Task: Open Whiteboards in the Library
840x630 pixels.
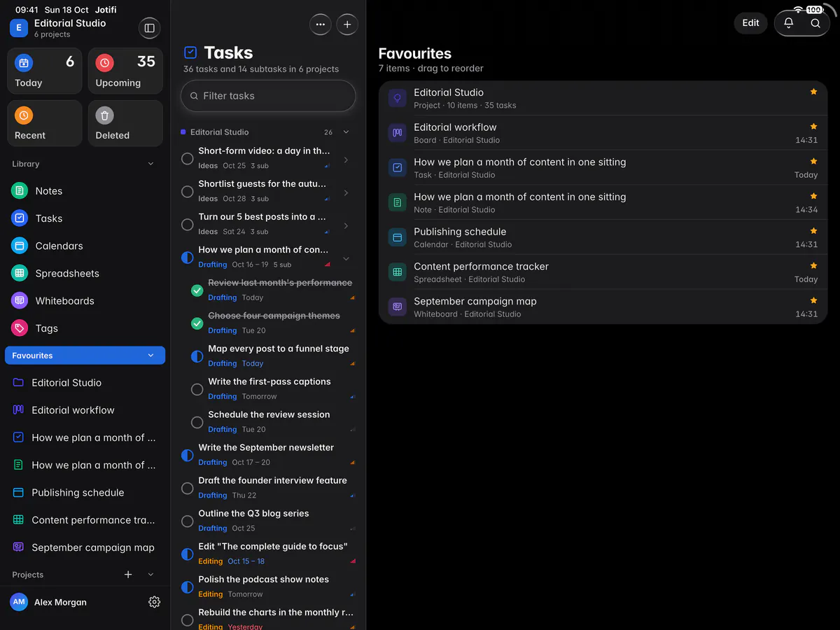Action: [85, 300]
